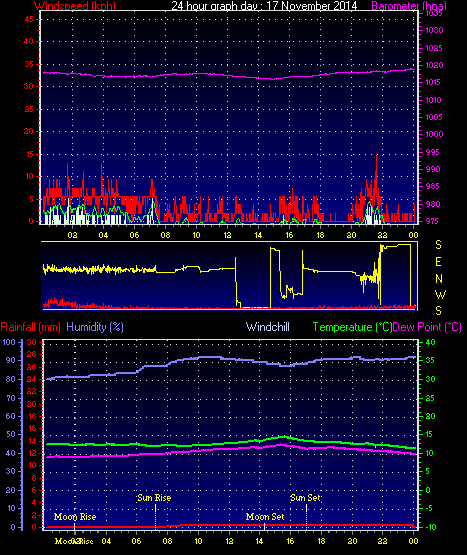Click the 100 value on humidity axis
This screenshot has width=467, height=555.
[9, 342]
